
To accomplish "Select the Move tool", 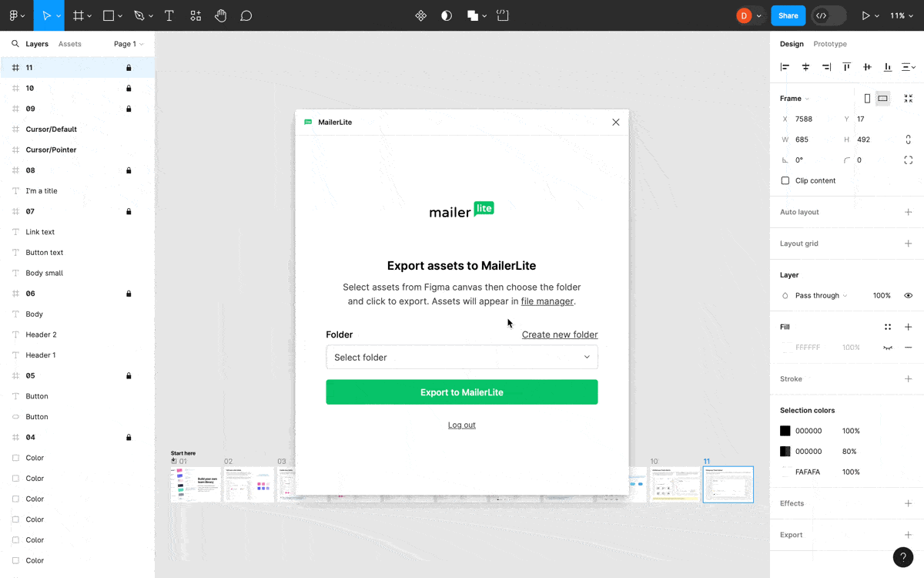I will [46, 15].
